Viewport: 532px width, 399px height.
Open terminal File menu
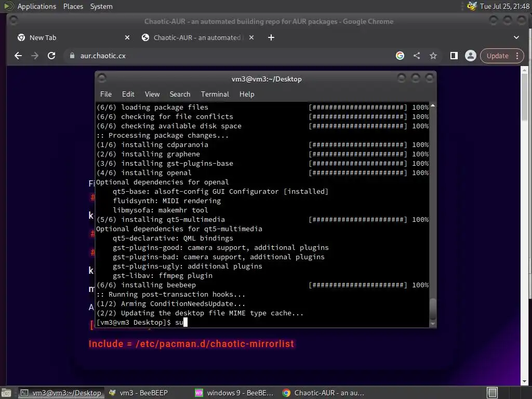point(106,95)
